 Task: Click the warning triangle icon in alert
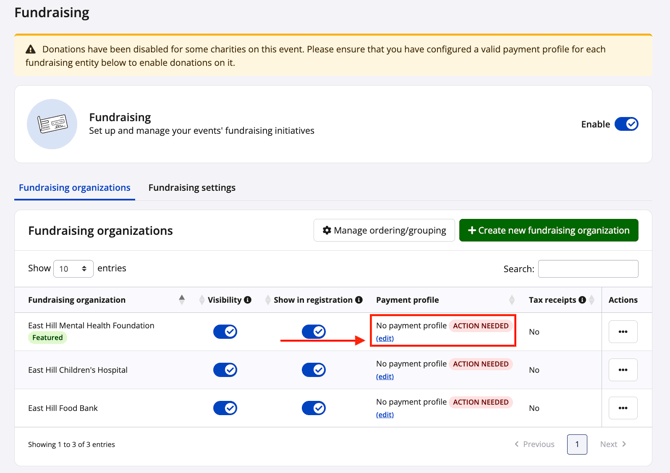click(x=31, y=49)
